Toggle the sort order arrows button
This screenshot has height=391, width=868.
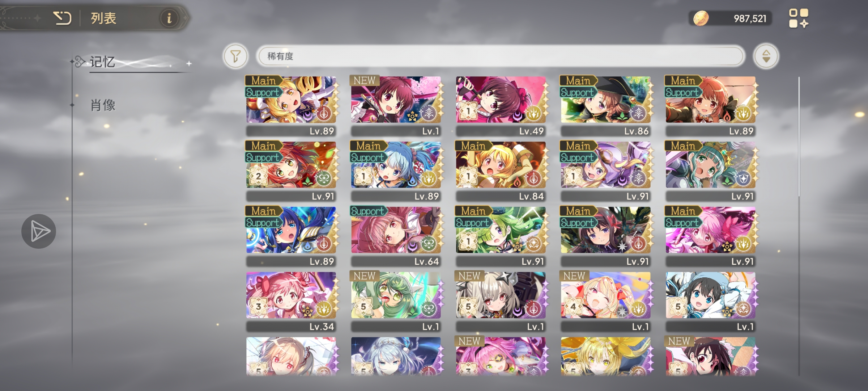click(766, 56)
